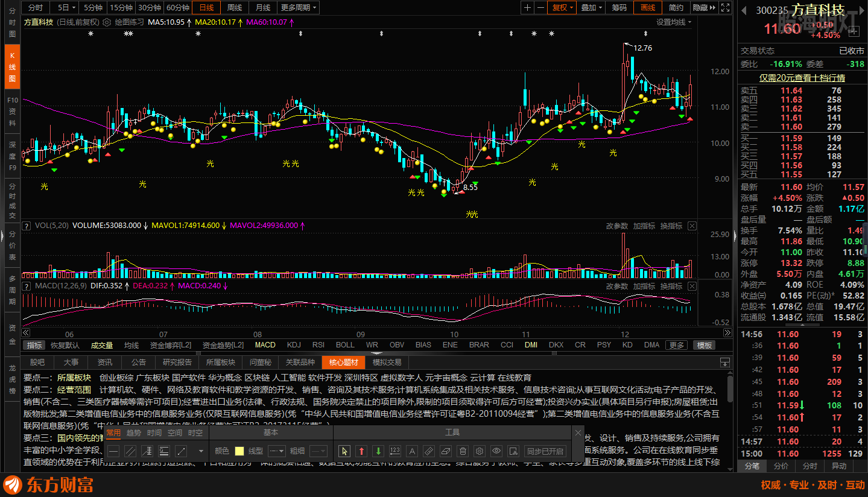Open drawing toolbar gear settings
This screenshot has width=868, height=497.
point(480,451)
